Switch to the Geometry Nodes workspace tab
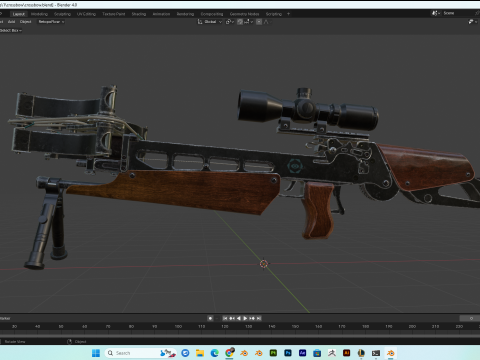Viewport: 480px width, 360px height. coord(244,14)
